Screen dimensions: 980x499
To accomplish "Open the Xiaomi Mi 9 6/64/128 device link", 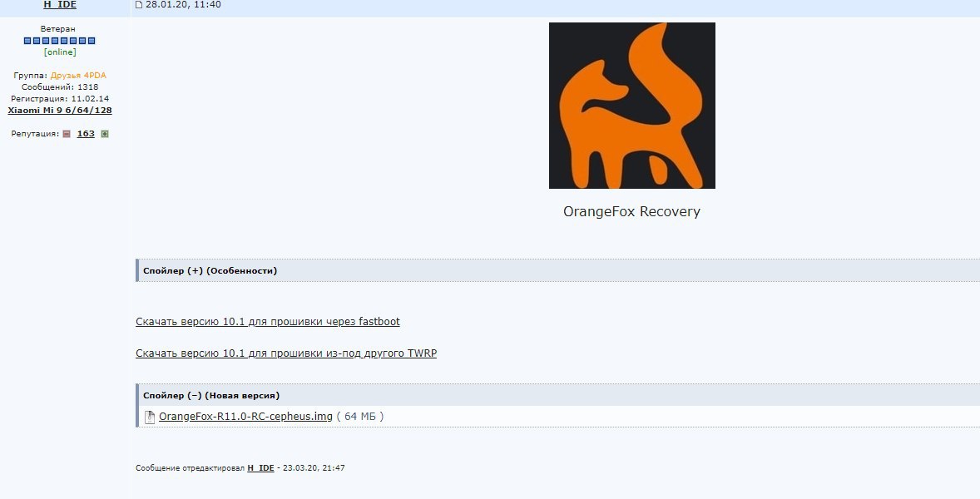I will click(x=60, y=111).
